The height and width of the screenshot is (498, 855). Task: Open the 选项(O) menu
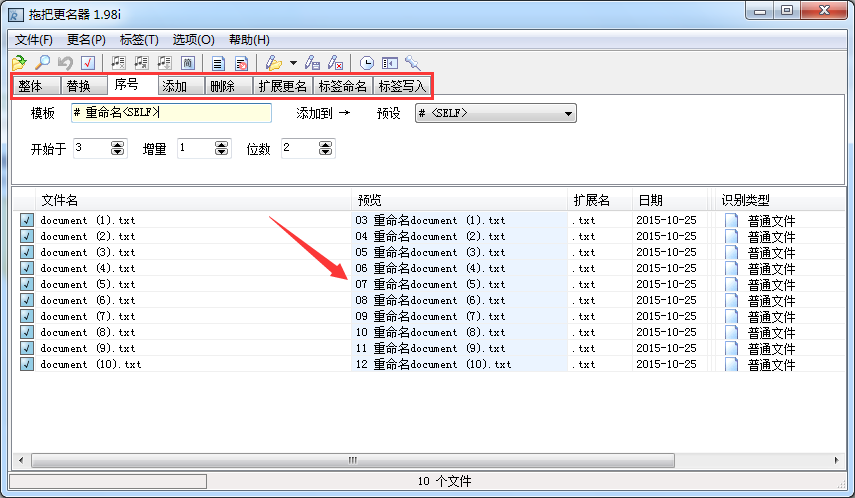click(194, 40)
